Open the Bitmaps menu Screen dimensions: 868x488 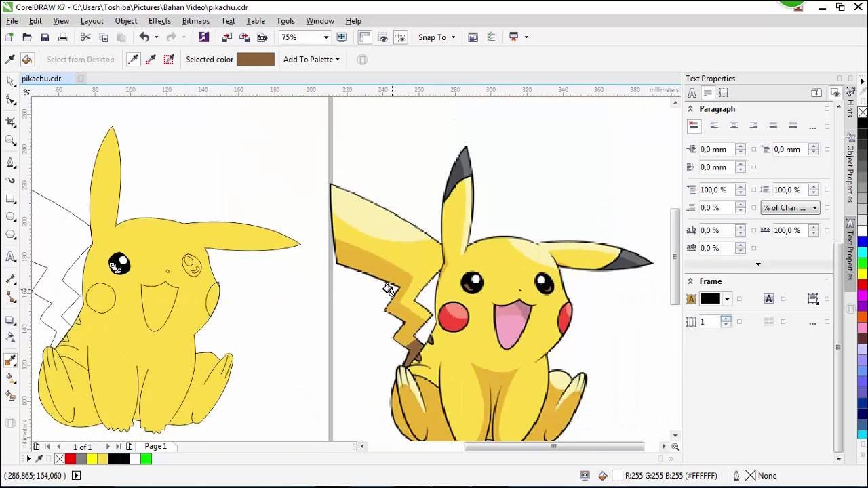pos(195,21)
